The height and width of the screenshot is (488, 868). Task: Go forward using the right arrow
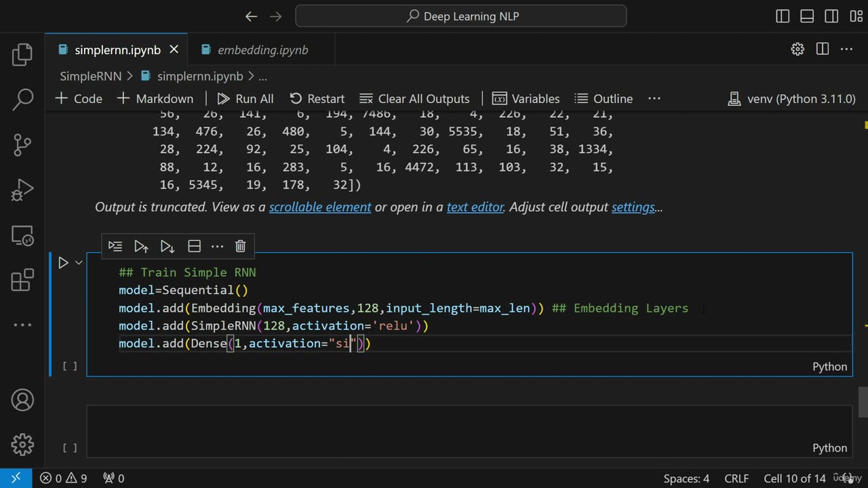277,16
